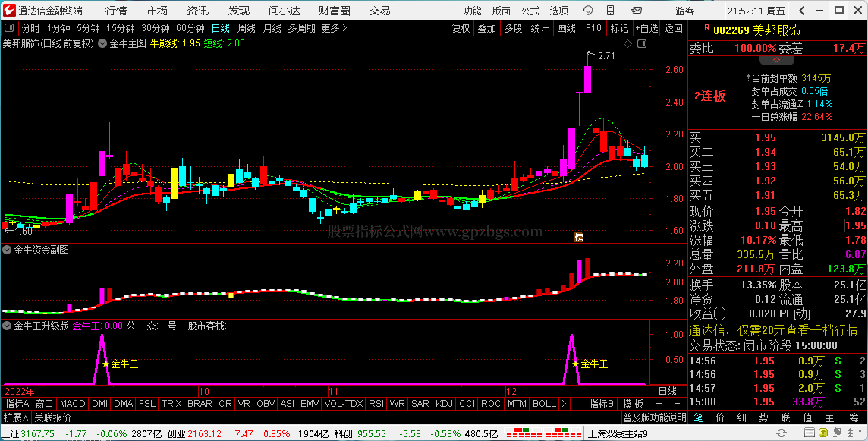Open F10 company info
The width and height of the screenshot is (868, 441).
593,28
